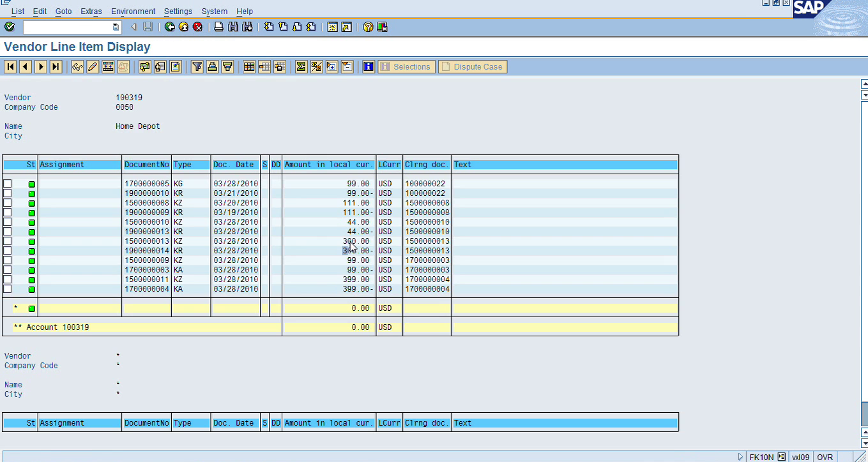Open the Extras menu
The height and width of the screenshot is (462, 868).
click(x=91, y=11)
